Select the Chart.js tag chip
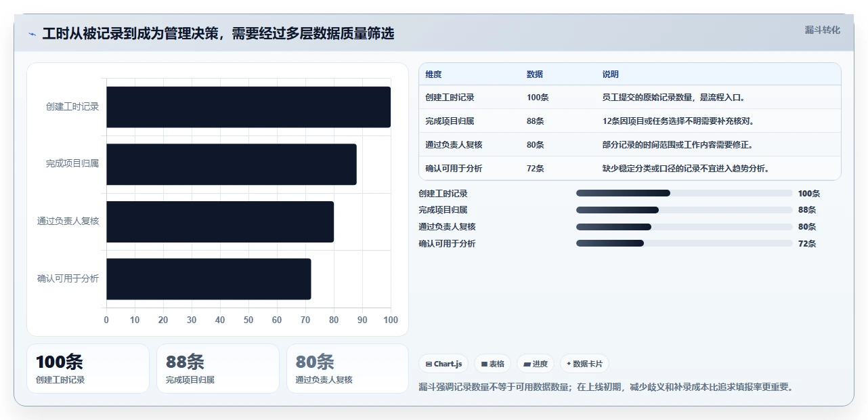The height and width of the screenshot is (420, 868). [443, 364]
